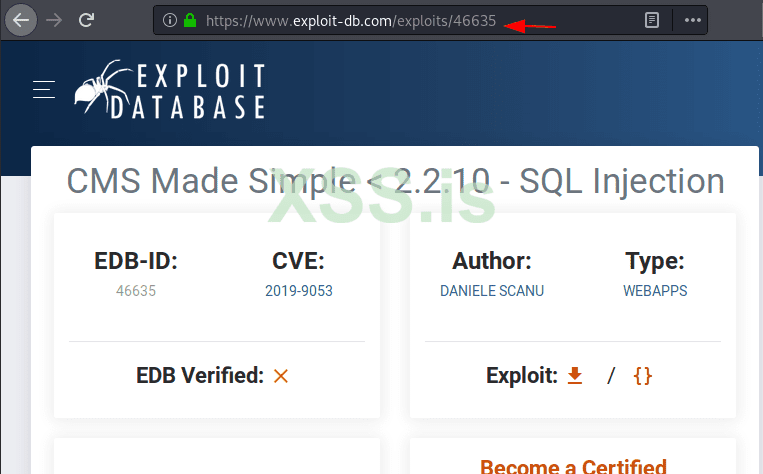
Task: Click the Author: label
Action: click(x=491, y=261)
